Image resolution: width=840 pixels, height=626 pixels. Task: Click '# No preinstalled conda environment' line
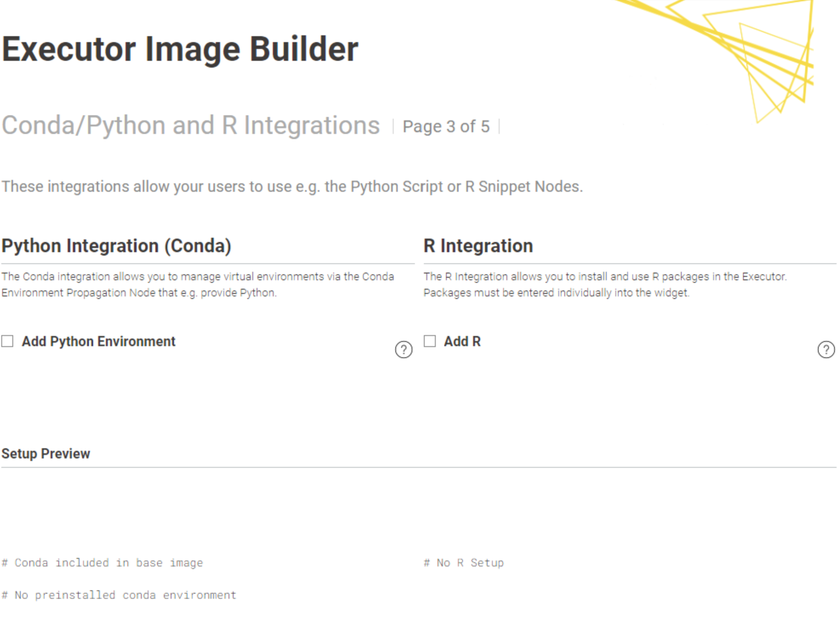[x=119, y=595]
